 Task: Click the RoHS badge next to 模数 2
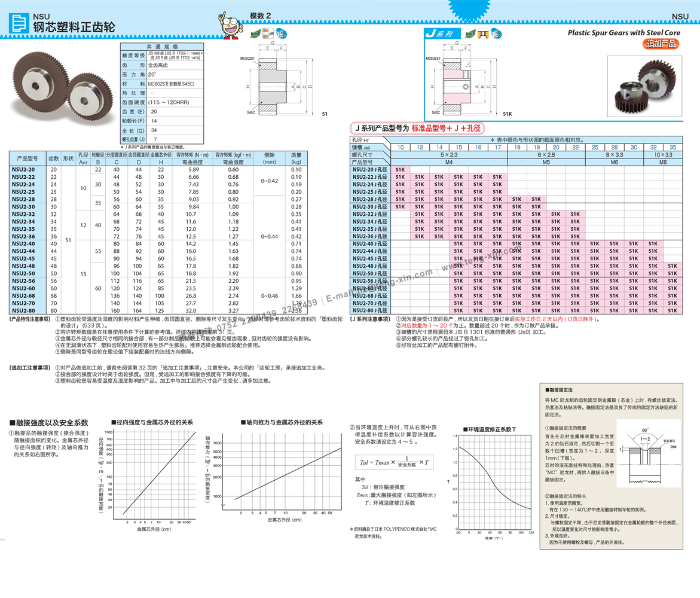[x=253, y=34]
